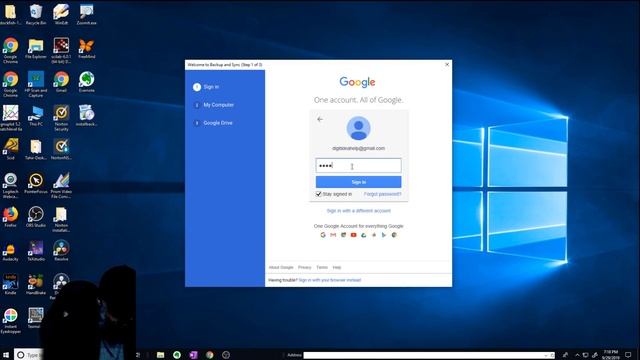Toggle the Stay signed in checkbox
Screen dimensions: 640x360
pyautogui.click(x=318, y=194)
